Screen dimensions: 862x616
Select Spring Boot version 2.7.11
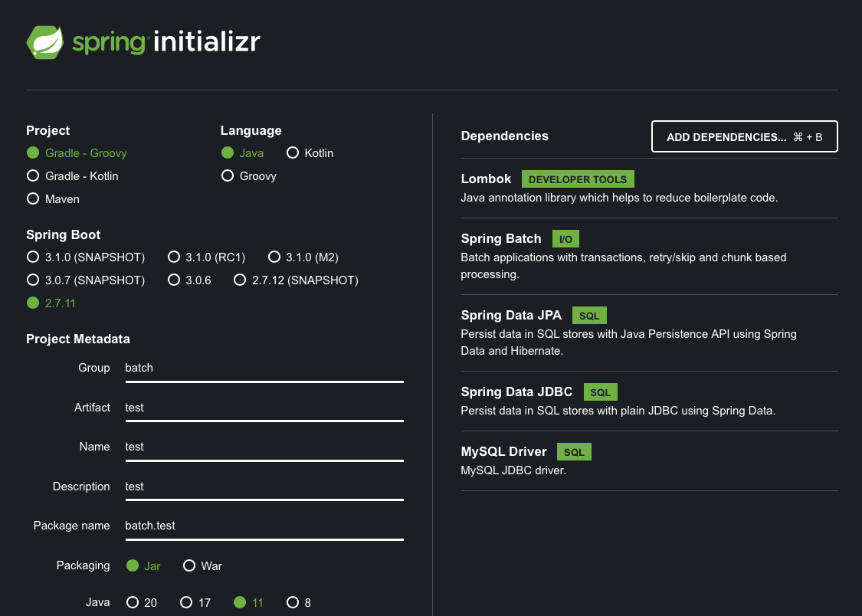(51, 303)
